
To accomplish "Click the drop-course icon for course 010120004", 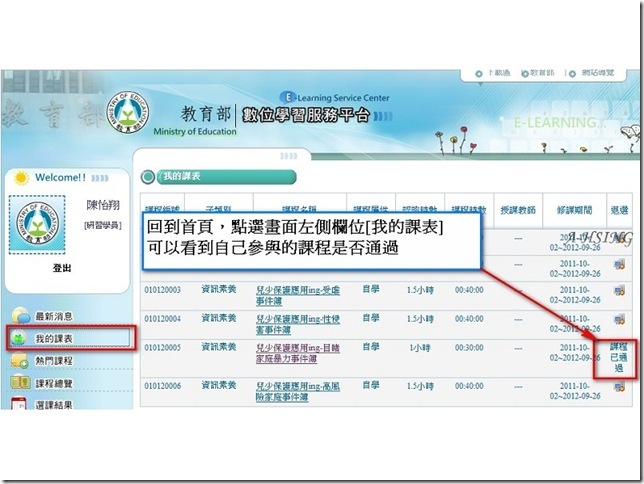I will coord(619,319).
